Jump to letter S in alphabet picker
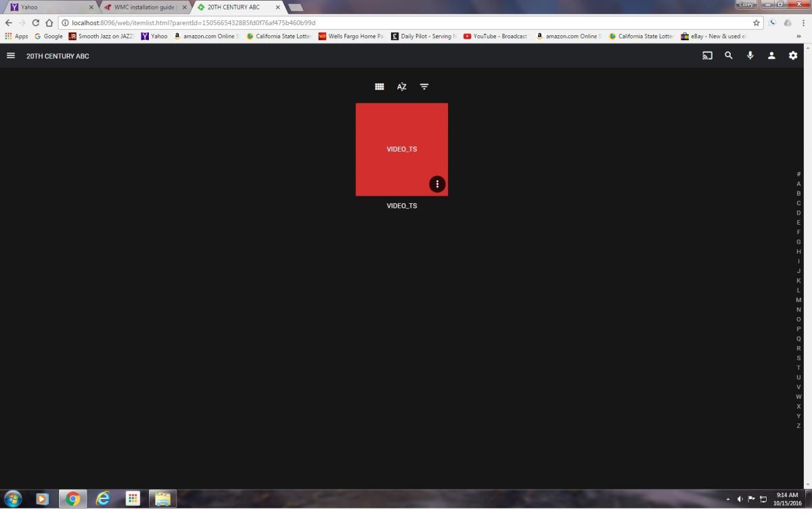The height and width of the screenshot is (516, 812). point(798,358)
